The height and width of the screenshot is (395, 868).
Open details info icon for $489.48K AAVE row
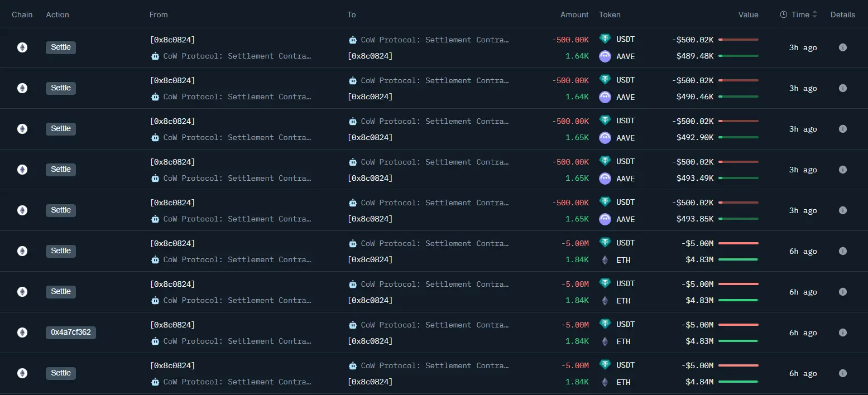point(842,47)
